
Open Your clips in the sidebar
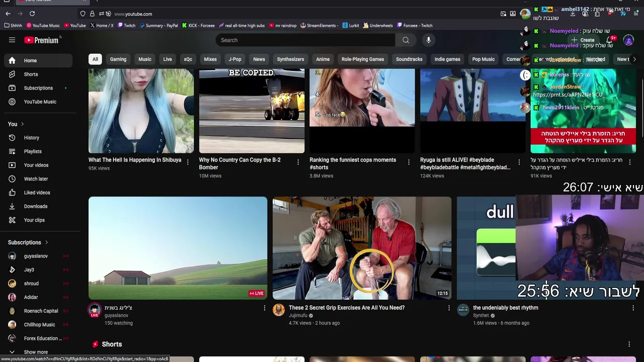(38, 220)
